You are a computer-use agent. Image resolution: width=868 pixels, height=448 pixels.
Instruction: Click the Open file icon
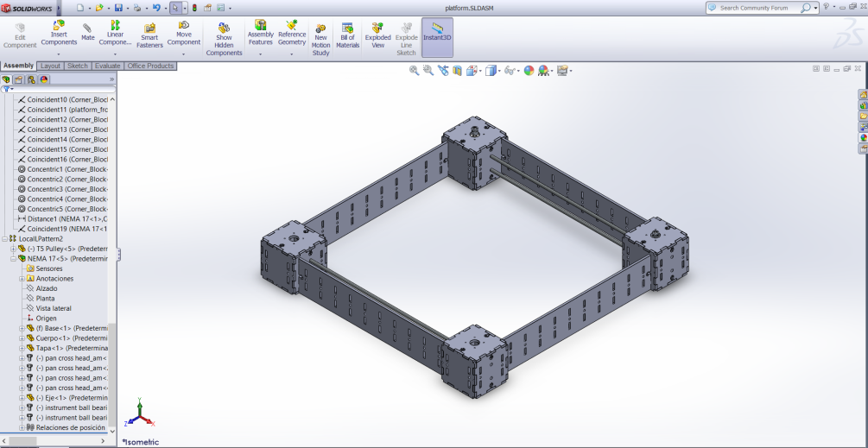pyautogui.click(x=99, y=8)
